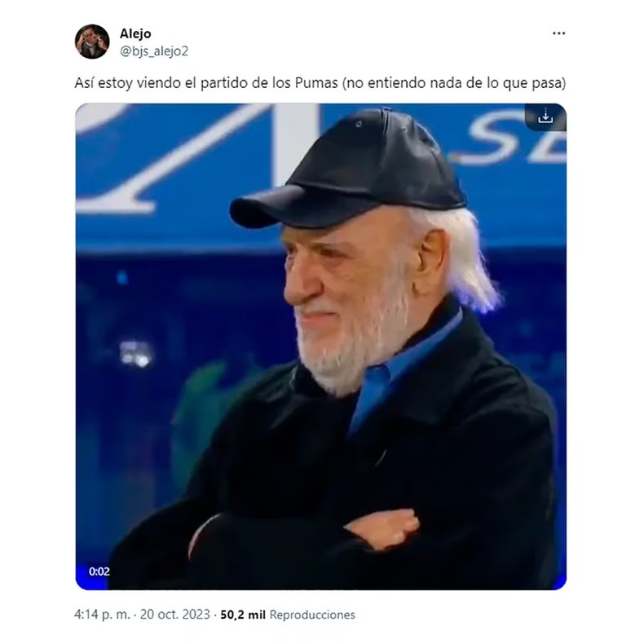Viewport: 644px width, 644px height.
Task: Open the @bjs_alejo2 handle link
Action: [x=154, y=51]
